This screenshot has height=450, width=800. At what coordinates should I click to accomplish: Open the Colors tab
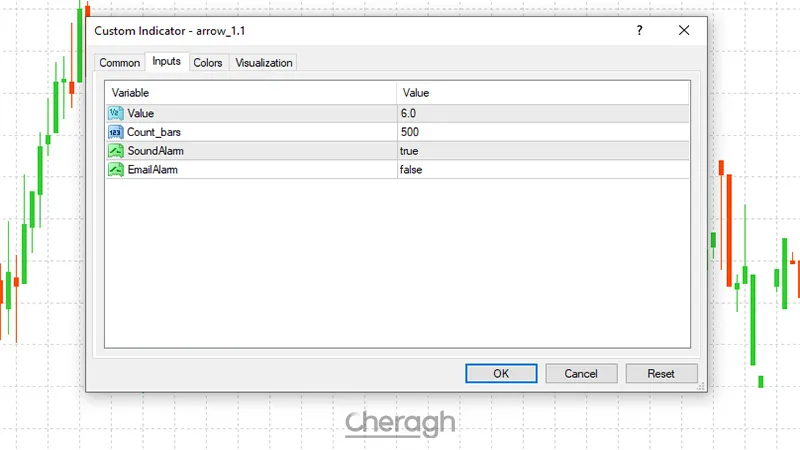pos(208,63)
